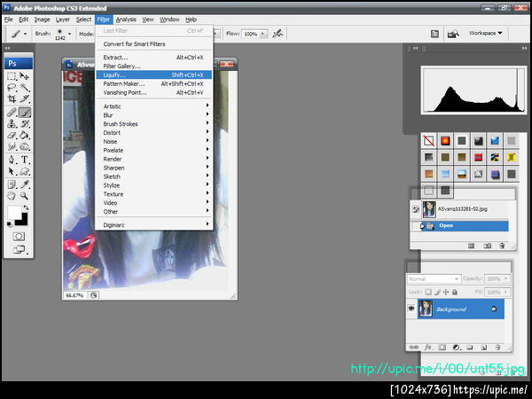Swap foreground and background colors
Image resolution: width=532 pixels, height=399 pixels.
pos(26,207)
